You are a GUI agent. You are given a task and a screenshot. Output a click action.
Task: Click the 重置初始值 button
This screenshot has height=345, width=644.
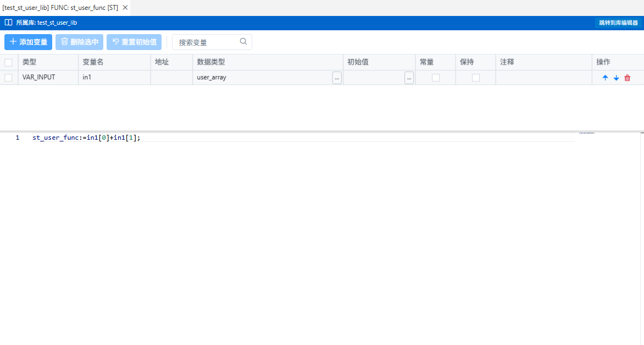click(134, 42)
